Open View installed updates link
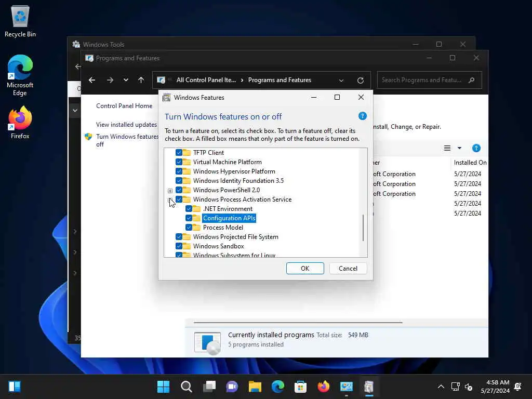532x399 pixels. click(x=126, y=125)
